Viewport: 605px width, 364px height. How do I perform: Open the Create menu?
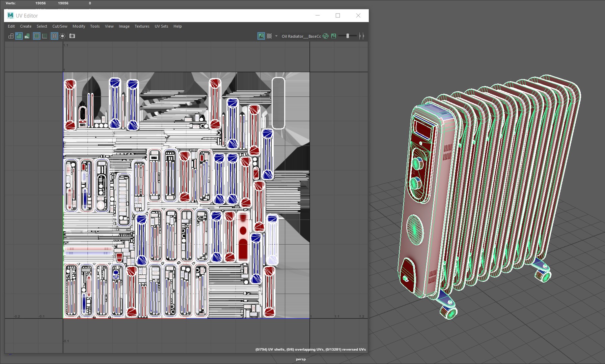tap(26, 26)
